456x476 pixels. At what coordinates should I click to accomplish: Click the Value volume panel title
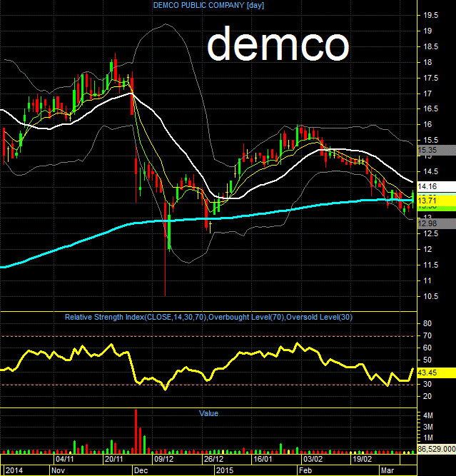click(208, 413)
